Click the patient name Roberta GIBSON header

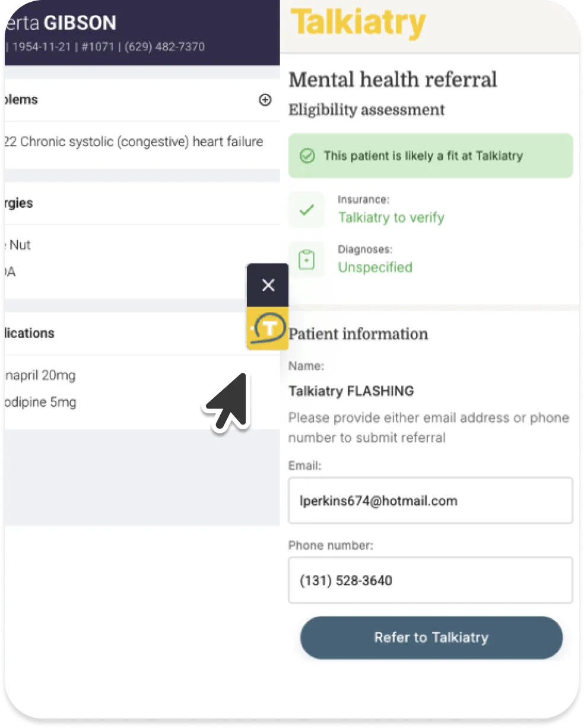click(x=59, y=23)
